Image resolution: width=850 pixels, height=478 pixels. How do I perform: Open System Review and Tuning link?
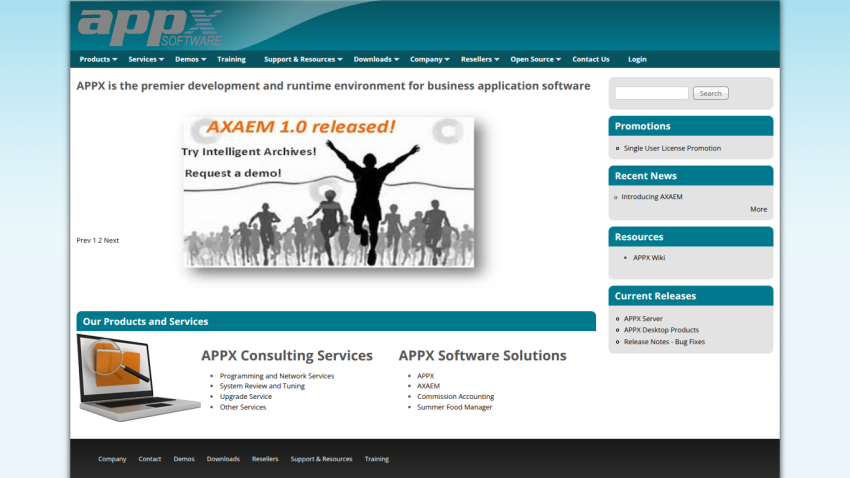[262, 386]
